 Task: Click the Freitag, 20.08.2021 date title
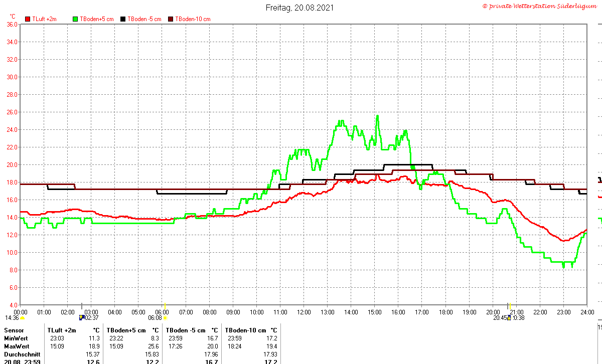coord(299,8)
